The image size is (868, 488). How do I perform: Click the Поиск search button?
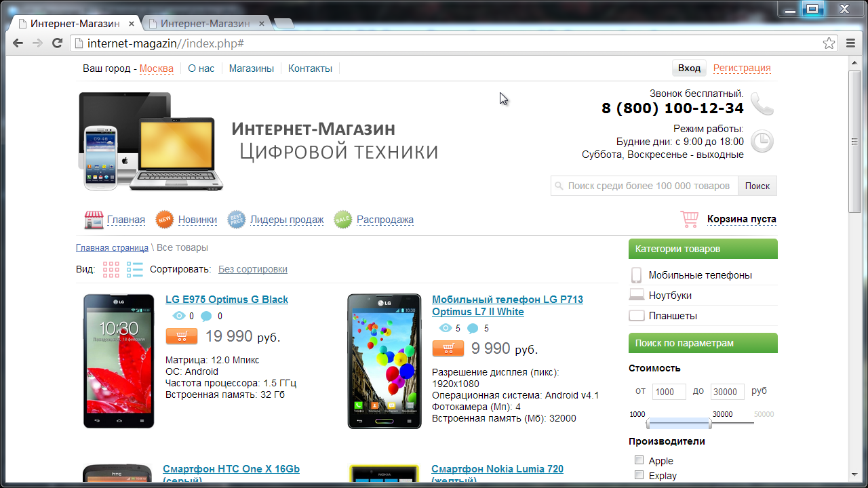tap(757, 186)
